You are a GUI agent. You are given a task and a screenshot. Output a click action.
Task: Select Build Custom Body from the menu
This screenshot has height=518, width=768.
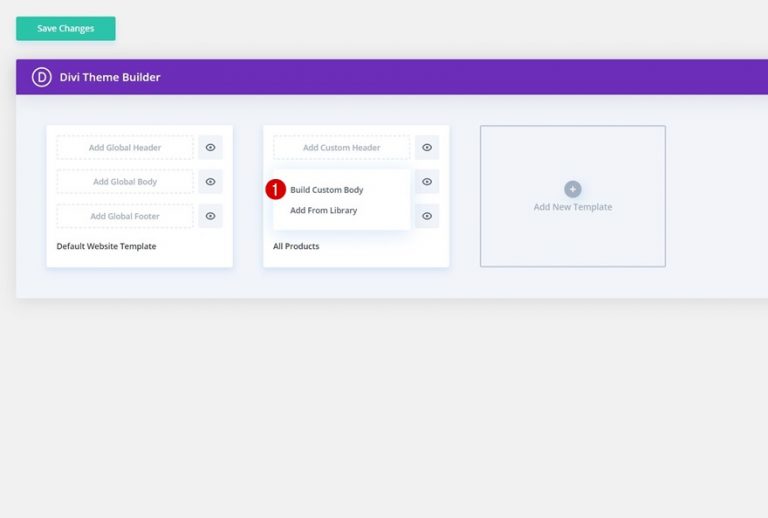click(x=327, y=190)
